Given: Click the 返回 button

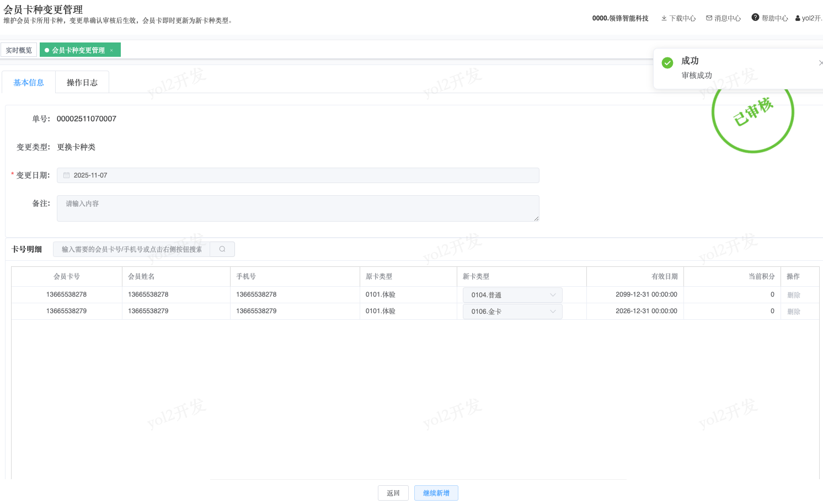Looking at the screenshot, I should (393, 493).
